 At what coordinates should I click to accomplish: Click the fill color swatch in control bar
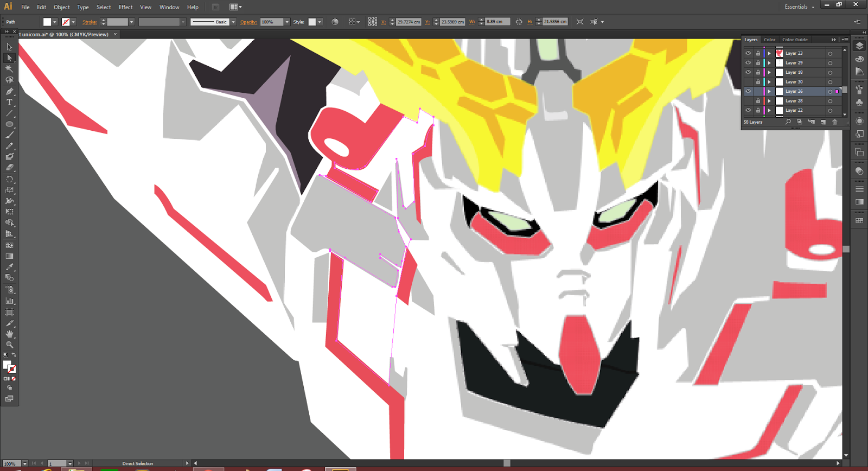(x=47, y=22)
